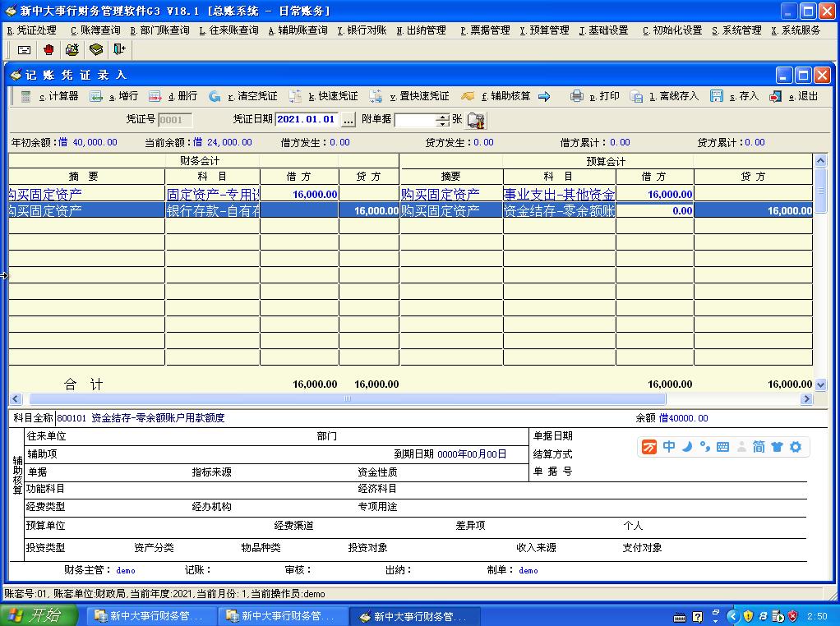840x626 pixels.
Task: Open the 银行对账 menu
Action: [x=362, y=30]
